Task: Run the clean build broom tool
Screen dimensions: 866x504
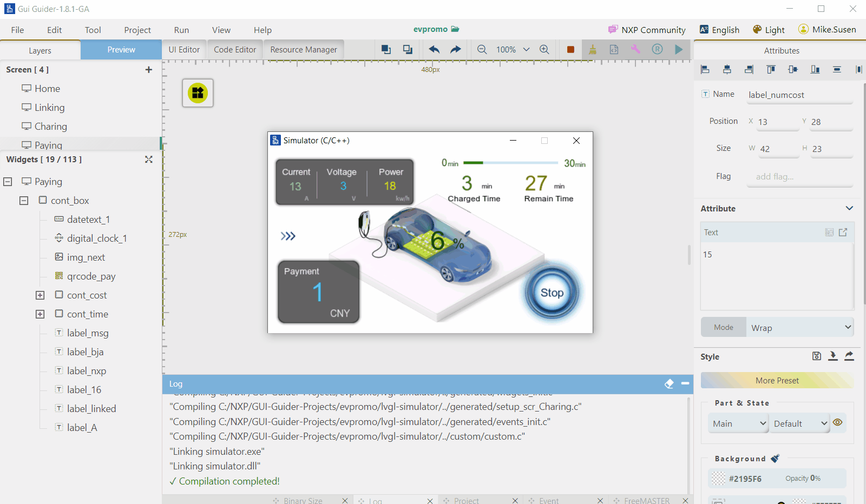Action: pyautogui.click(x=592, y=49)
